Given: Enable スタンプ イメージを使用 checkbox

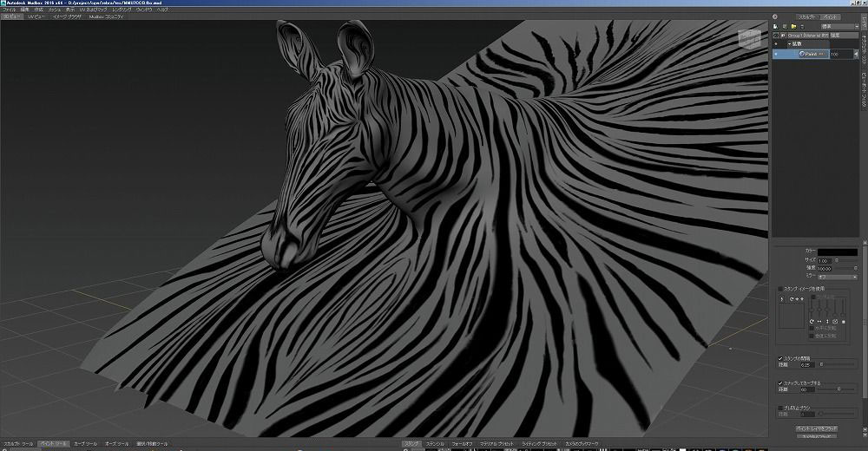Looking at the screenshot, I should (x=780, y=289).
